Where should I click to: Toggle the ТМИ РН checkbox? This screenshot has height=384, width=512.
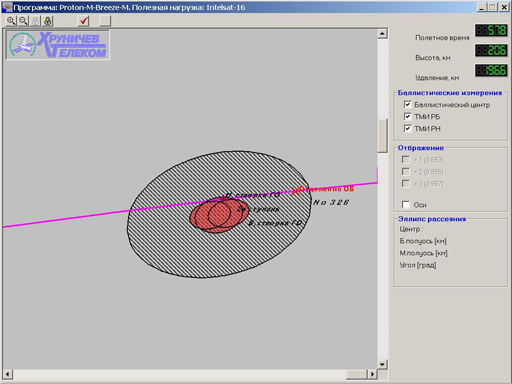click(407, 129)
